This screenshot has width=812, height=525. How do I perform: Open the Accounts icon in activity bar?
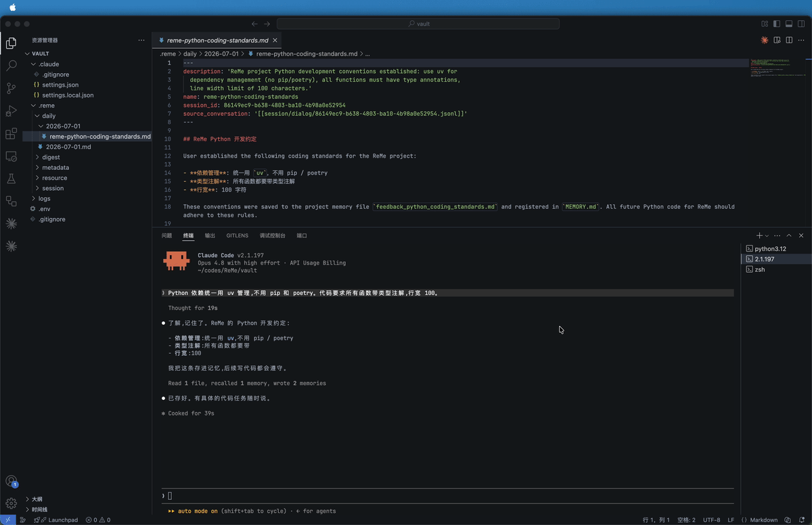coord(11,482)
